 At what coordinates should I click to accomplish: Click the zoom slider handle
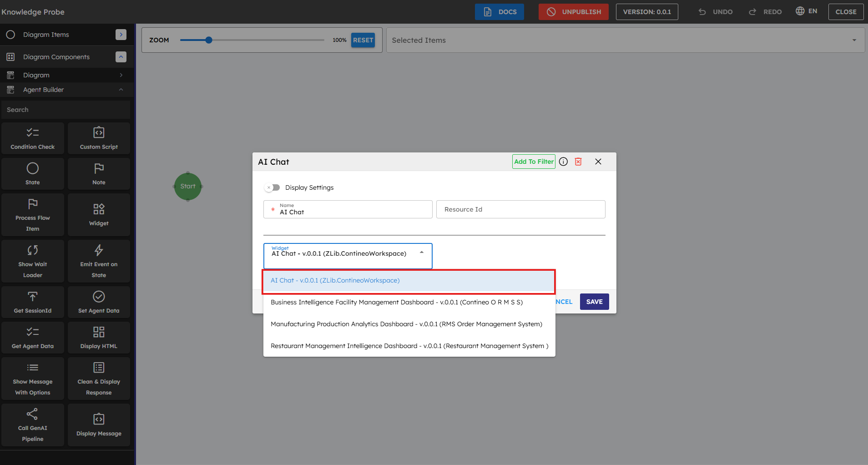(x=209, y=40)
